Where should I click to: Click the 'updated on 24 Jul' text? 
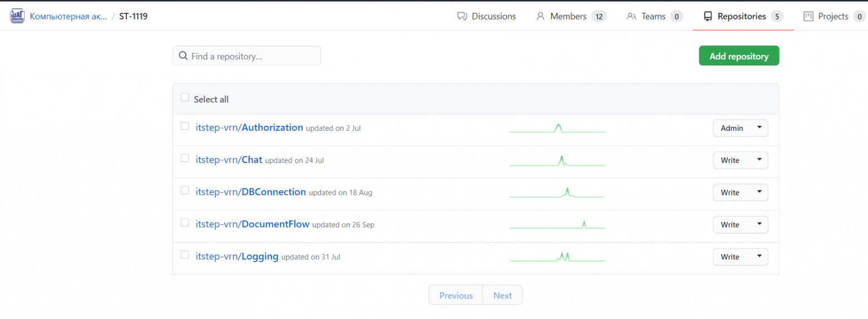click(294, 160)
